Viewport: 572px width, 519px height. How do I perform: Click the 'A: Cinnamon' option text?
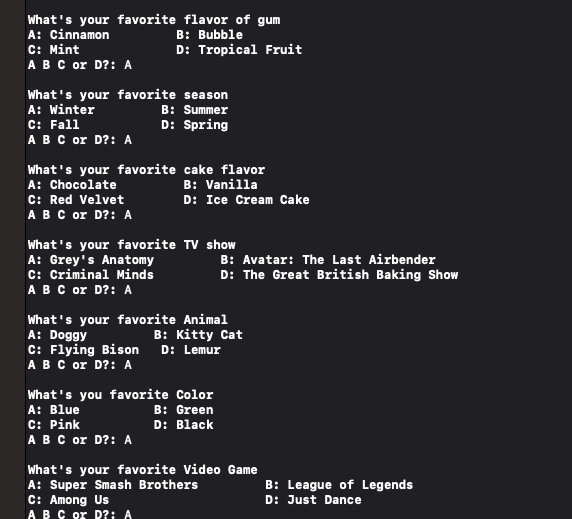(x=69, y=35)
